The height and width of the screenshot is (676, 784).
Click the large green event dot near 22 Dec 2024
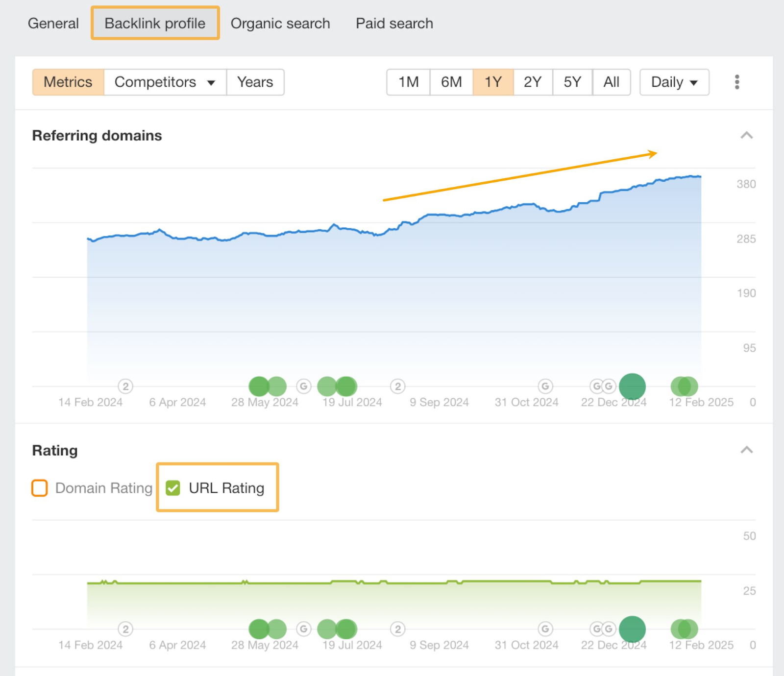632,386
